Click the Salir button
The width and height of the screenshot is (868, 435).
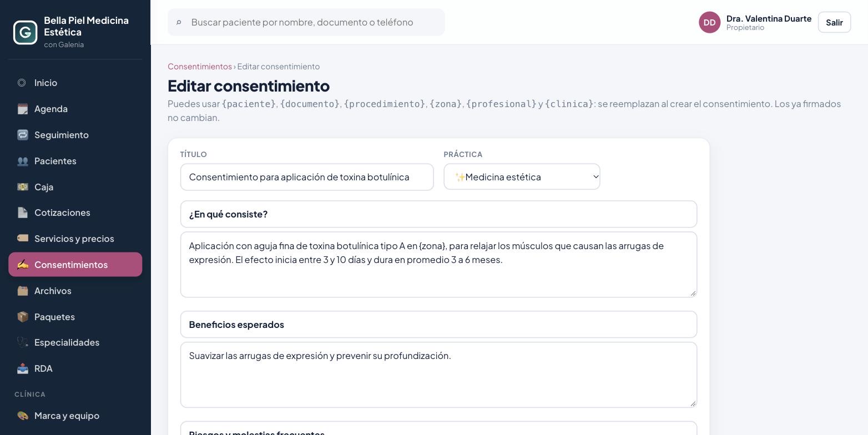834,22
